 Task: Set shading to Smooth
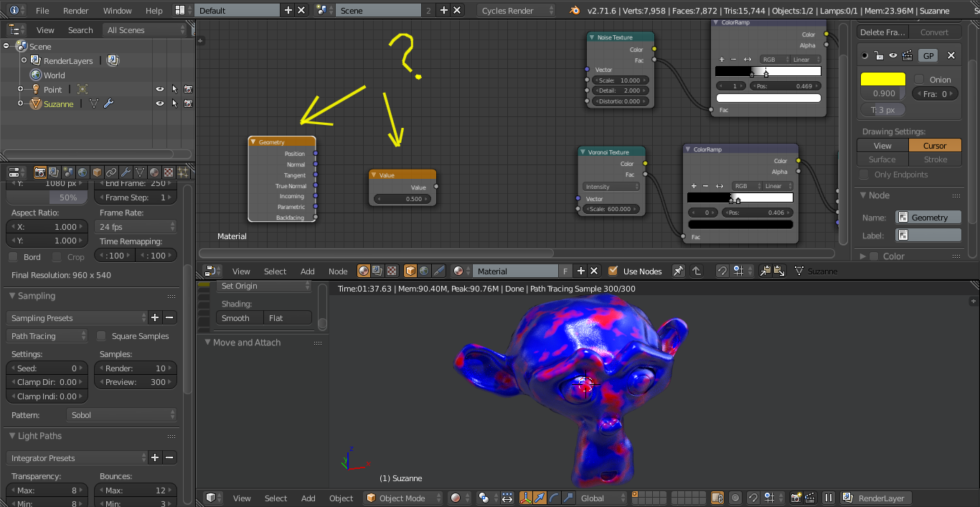[240, 318]
